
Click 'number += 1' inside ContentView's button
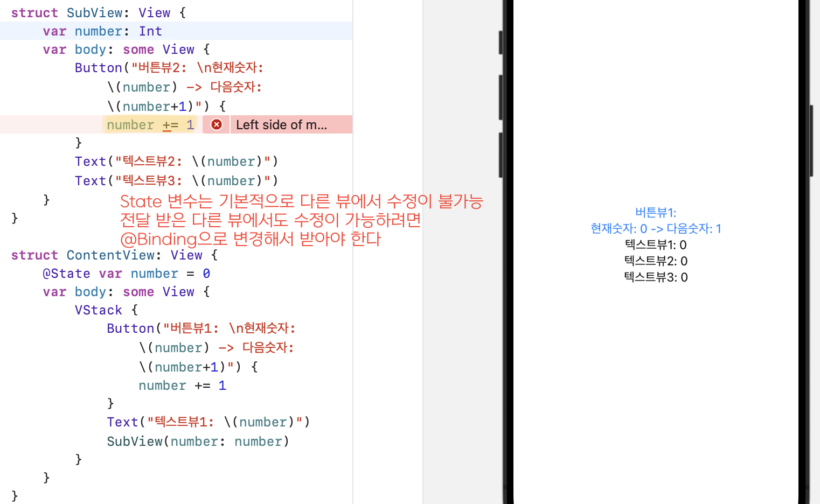click(x=182, y=385)
